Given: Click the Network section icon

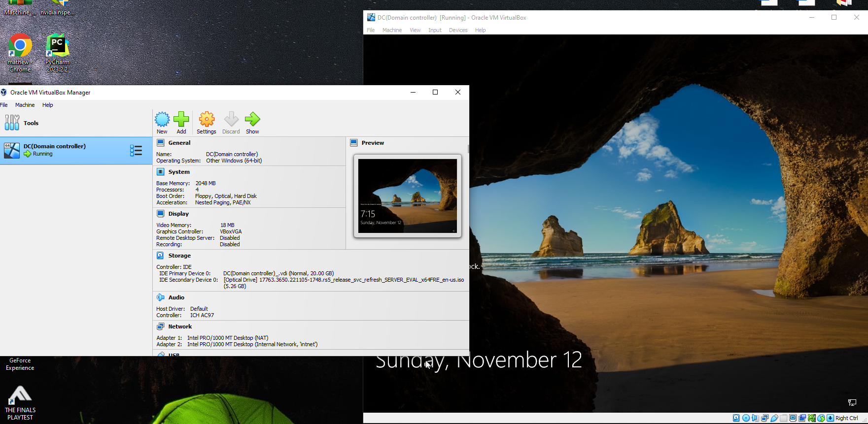Looking at the screenshot, I should click(x=160, y=326).
